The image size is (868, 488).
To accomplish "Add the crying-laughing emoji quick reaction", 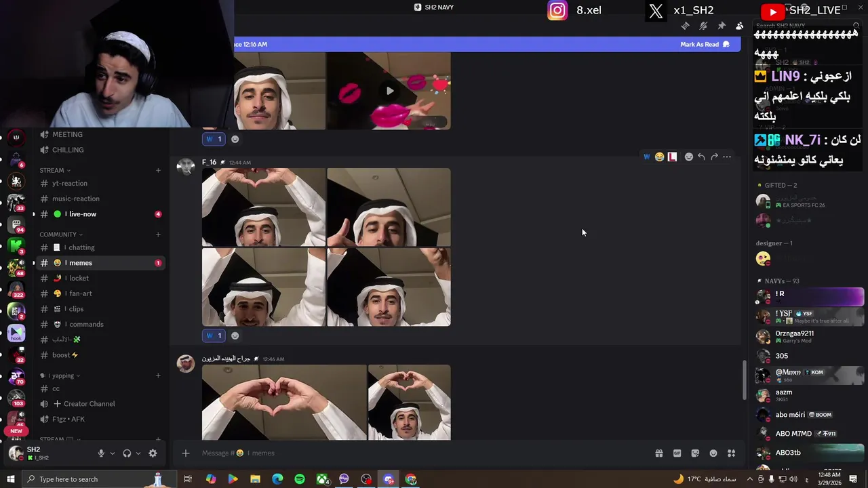I will coord(659,157).
